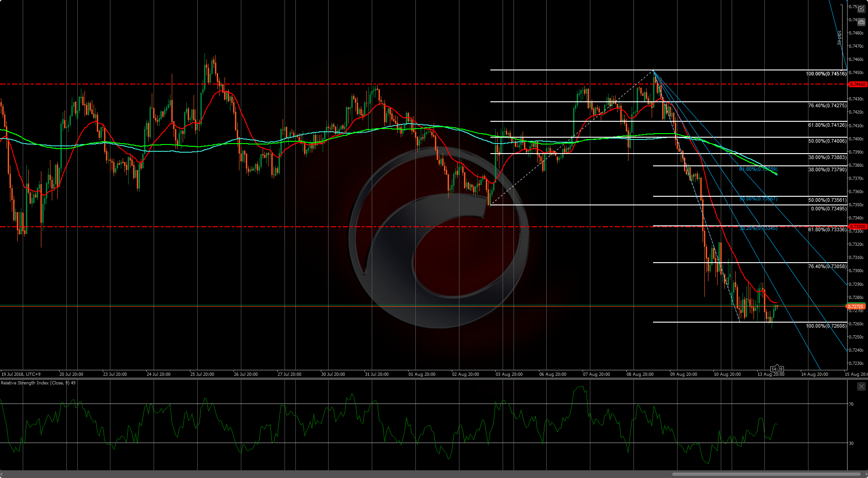Click the 54:28 candle countdown label
This screenshot has height=478, width=868.
click(x=777, y=369)
